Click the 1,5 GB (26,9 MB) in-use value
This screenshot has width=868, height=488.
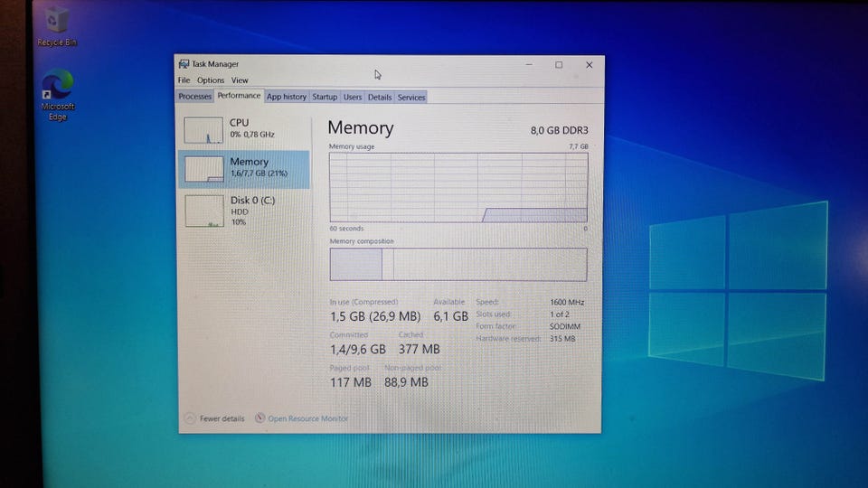tap(375, 316)
